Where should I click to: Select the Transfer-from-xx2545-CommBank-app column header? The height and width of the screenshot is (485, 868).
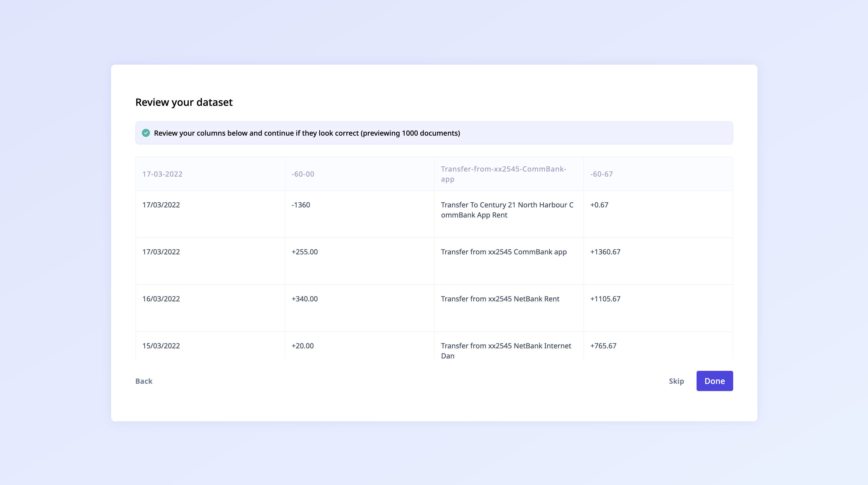[x=503, y=174]
